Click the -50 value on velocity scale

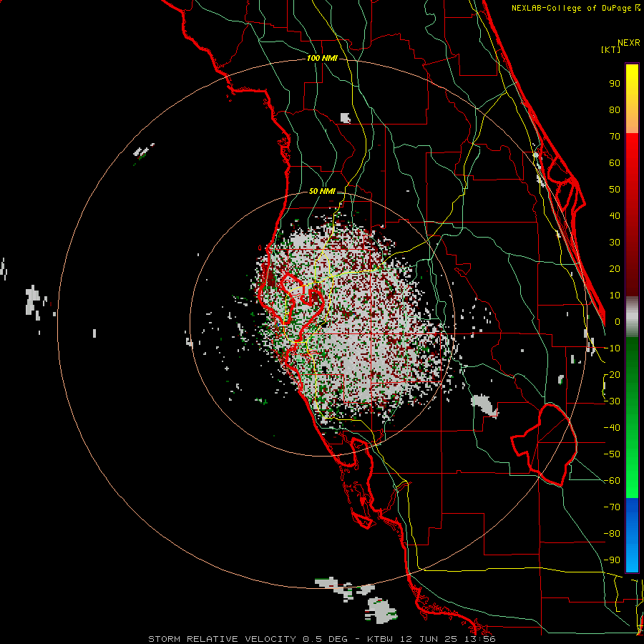pos(612,454)
